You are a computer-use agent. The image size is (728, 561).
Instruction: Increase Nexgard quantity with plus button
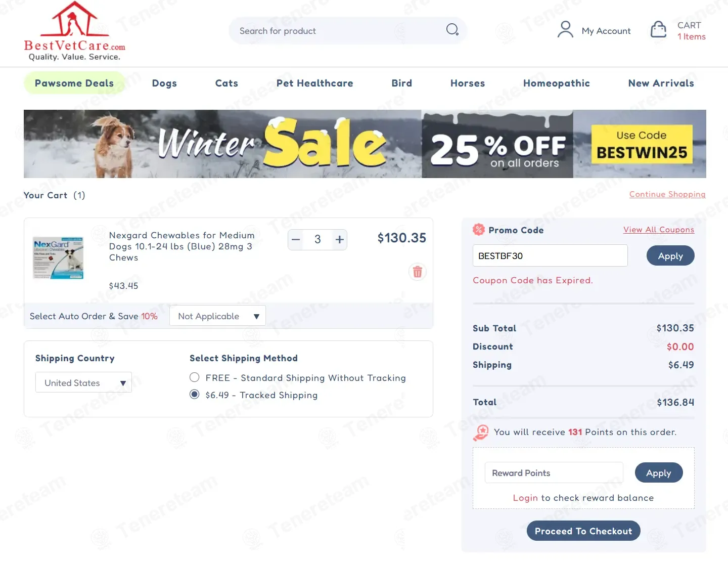(x=340, y=239)
